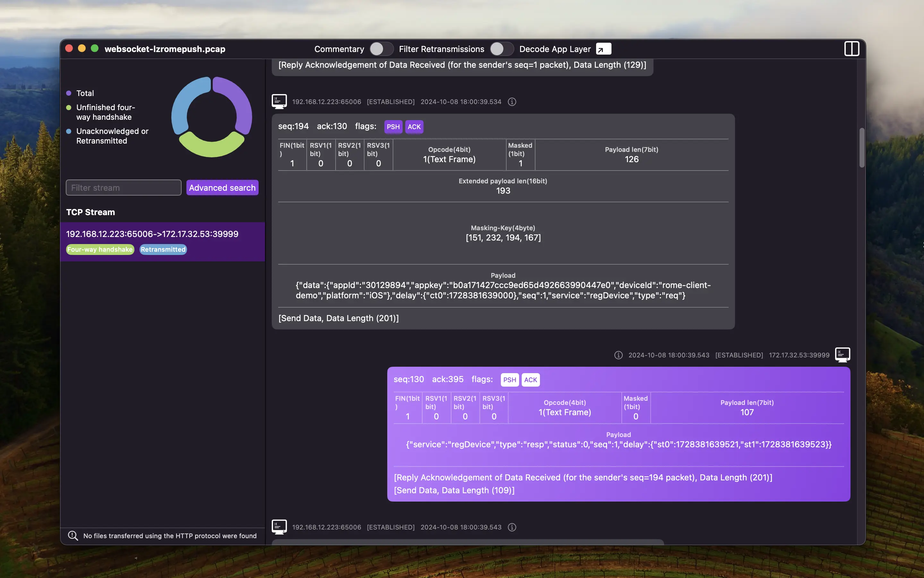Select stream 192.168.12.223:65006->172.17.32.53:39999
Viewport: 924px width, 578px height.
coord(163,241)
